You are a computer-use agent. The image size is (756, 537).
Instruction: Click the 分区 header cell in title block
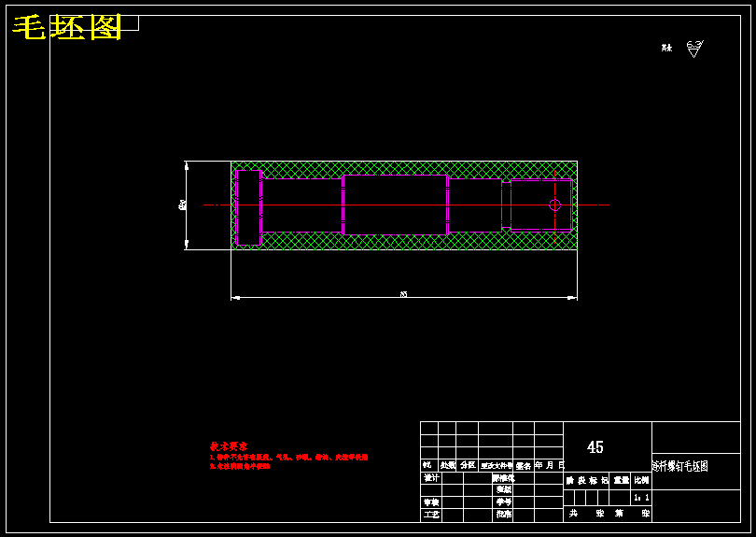(x=468, y=466)
